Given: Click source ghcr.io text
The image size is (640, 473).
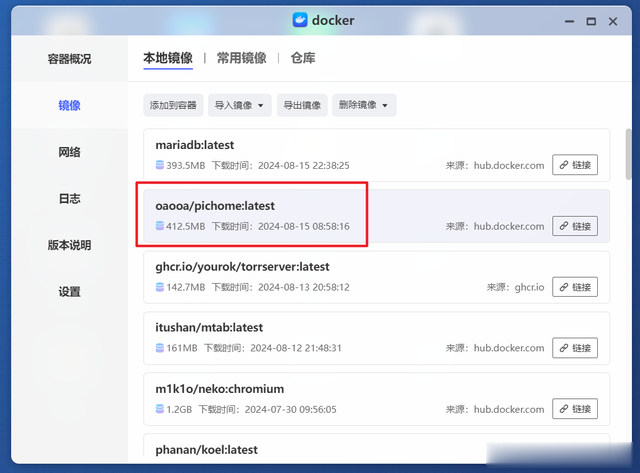Looking at the screenshot, I should [529, 287].
